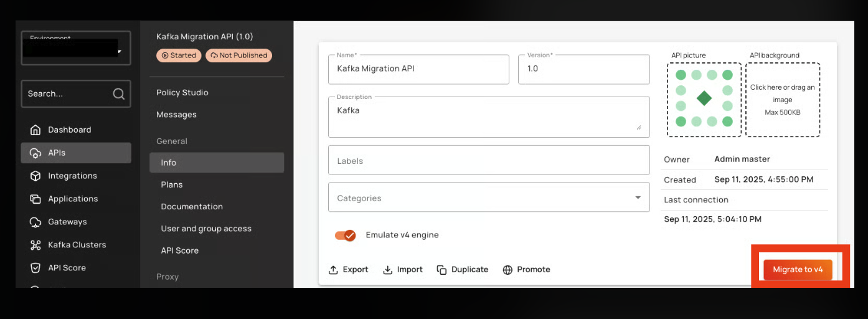Click the Duplicate button

(x=463, y=270)
